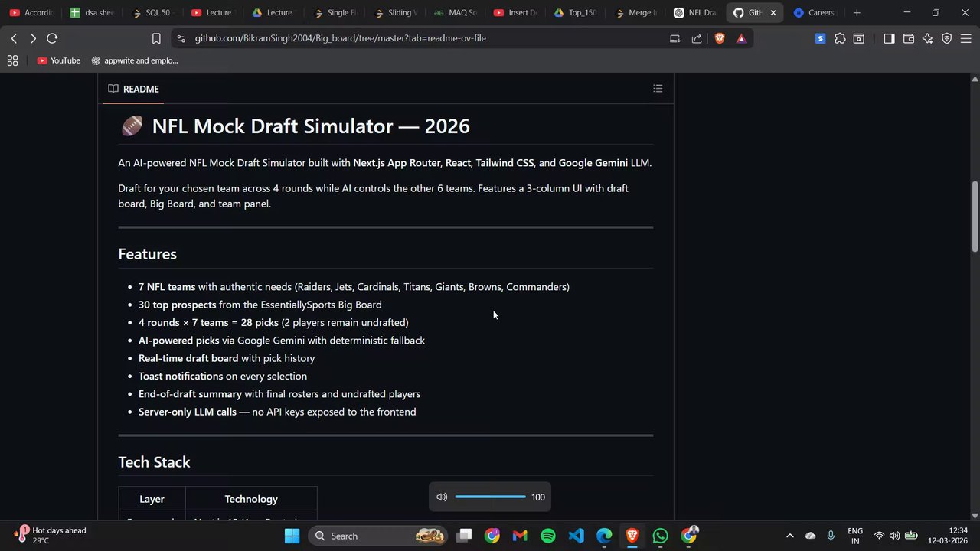Switch to the Merge In tab
Viewport: 980px width, 551px height.
click(636, 12)
